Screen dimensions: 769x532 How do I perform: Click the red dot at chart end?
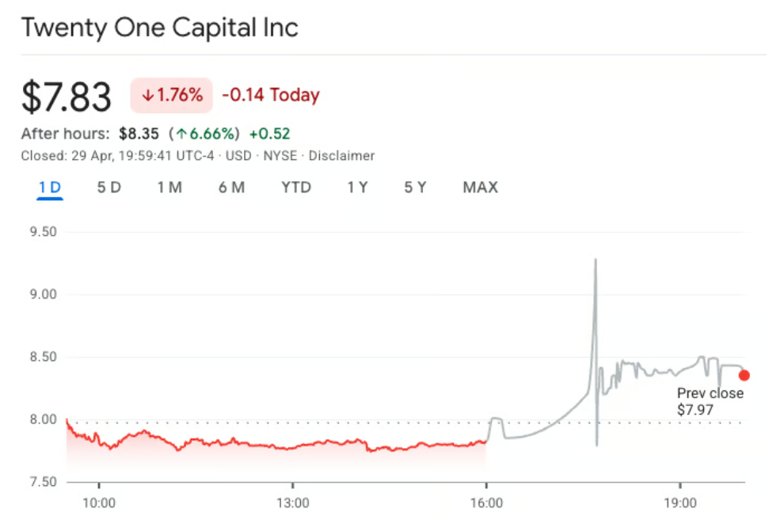pos(744,375)
